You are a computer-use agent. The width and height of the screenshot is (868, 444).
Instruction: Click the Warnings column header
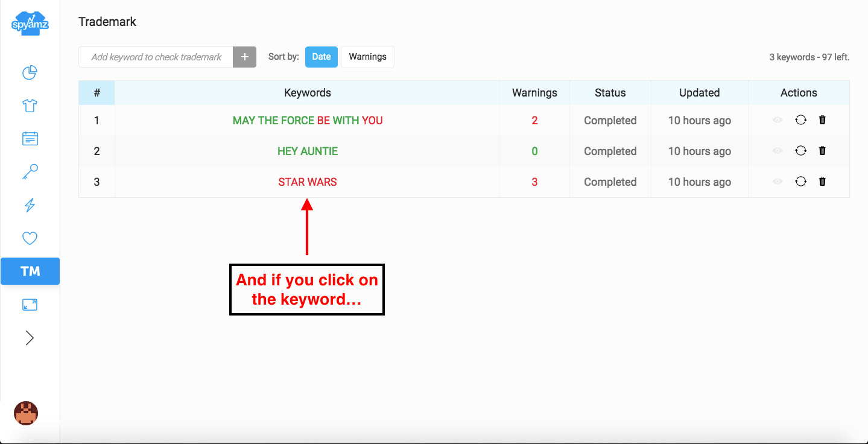point(534,93)
